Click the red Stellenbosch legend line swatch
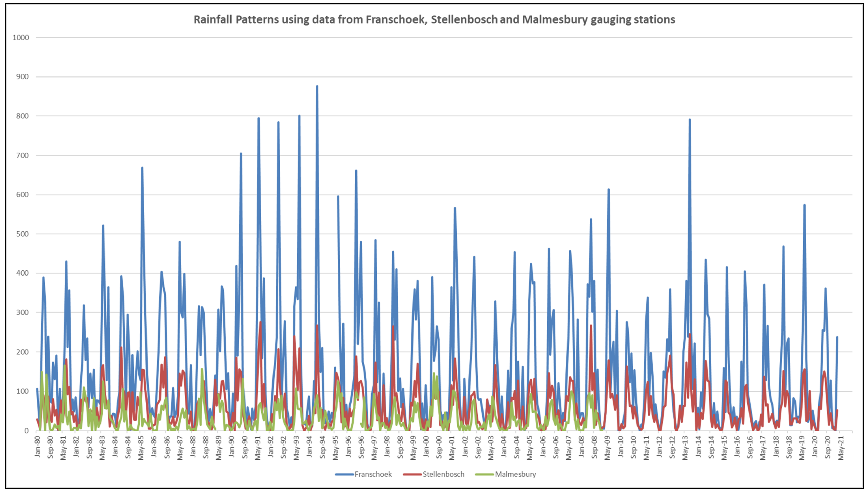This screenshot has width=868, height=493. tap(412, 474)
